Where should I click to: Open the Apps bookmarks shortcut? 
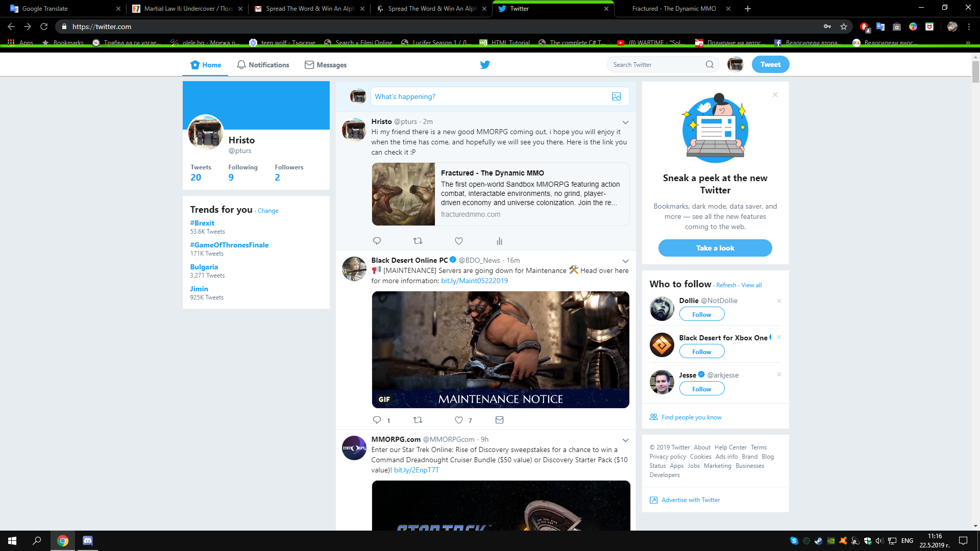coord(20,43)
